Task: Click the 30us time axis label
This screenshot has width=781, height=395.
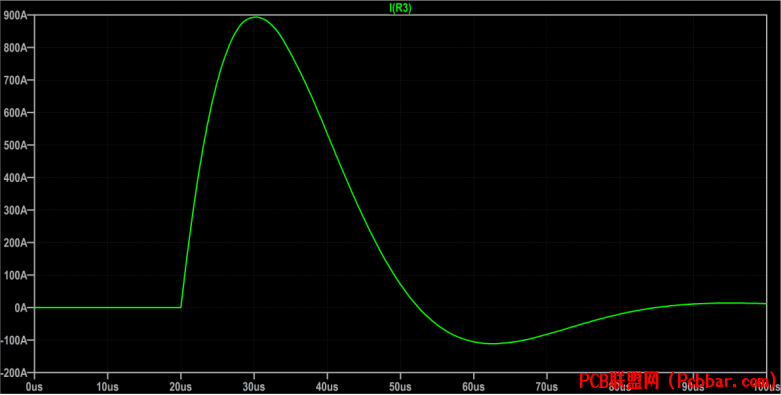Action: (254, 387)
